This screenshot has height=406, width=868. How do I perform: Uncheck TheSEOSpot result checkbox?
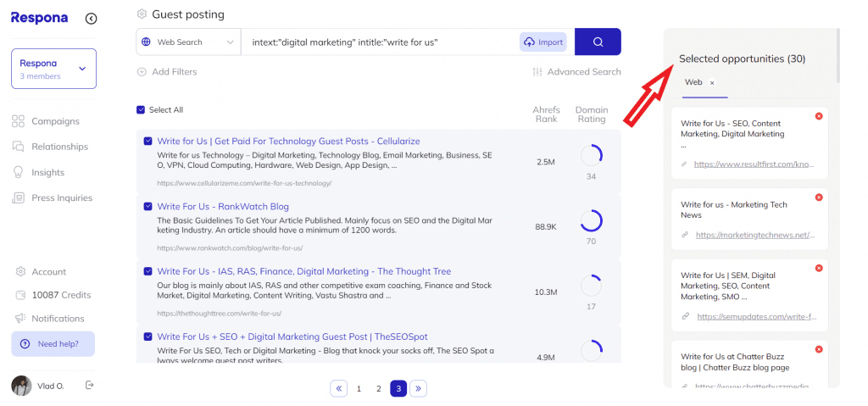[147, 336]
